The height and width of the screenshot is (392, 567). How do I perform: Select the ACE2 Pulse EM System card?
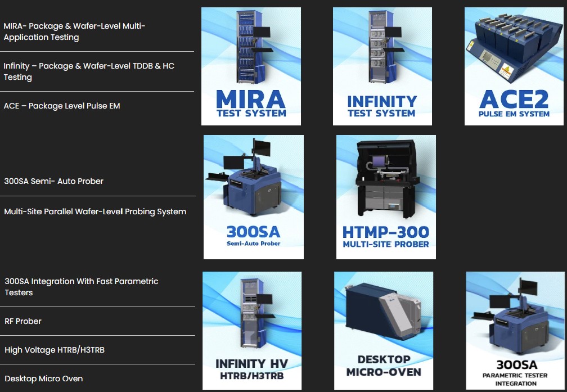coord(514,66)
